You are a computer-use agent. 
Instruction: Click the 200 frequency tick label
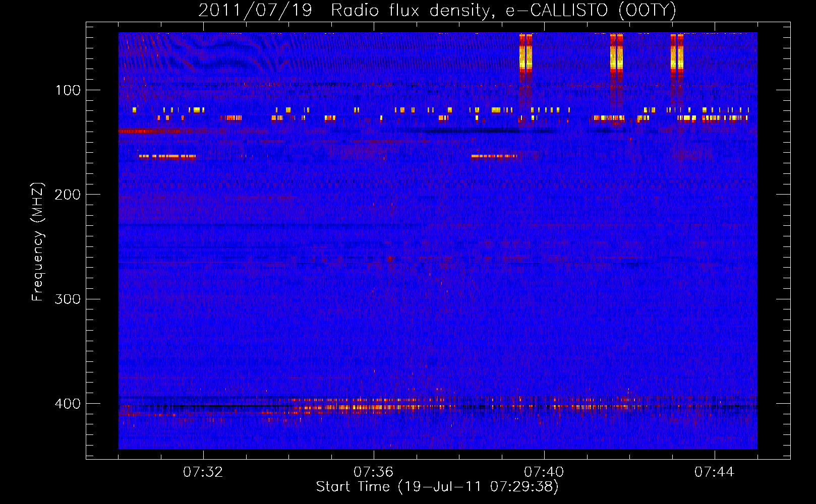68,195
